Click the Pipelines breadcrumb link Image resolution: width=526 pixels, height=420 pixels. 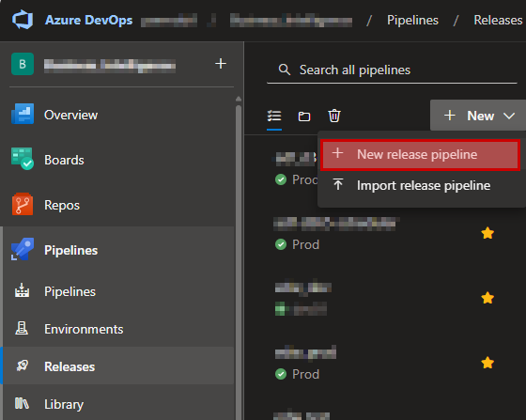(412, 20)
